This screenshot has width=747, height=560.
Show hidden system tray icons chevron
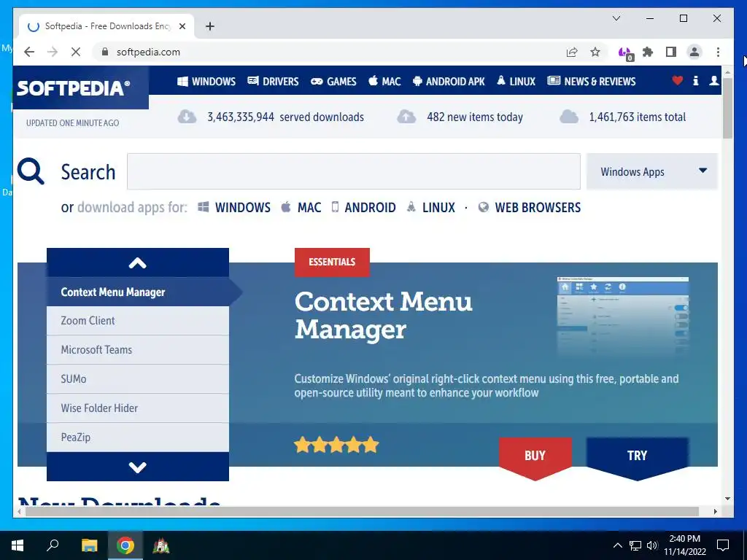(x=617, y=545)
